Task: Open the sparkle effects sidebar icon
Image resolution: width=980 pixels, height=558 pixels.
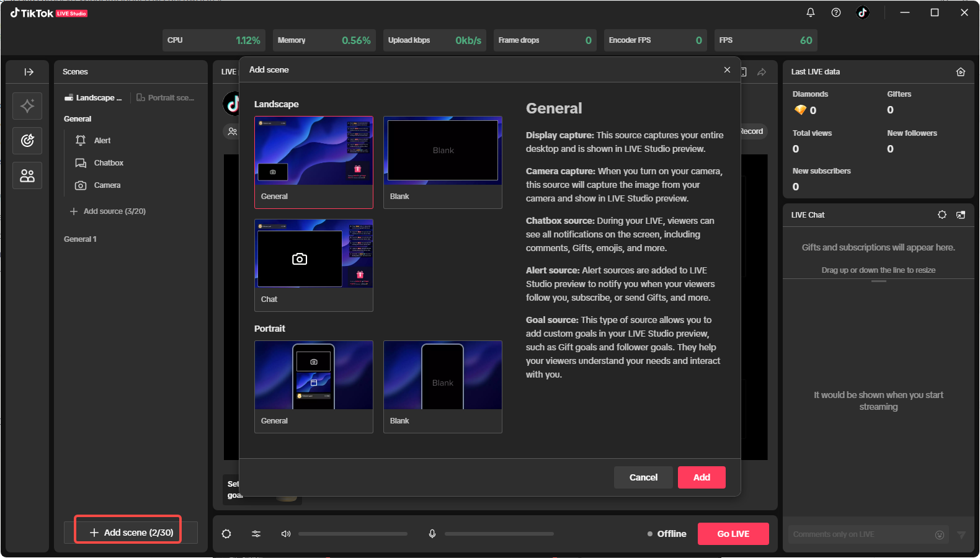Action: (x=27, y=106)
